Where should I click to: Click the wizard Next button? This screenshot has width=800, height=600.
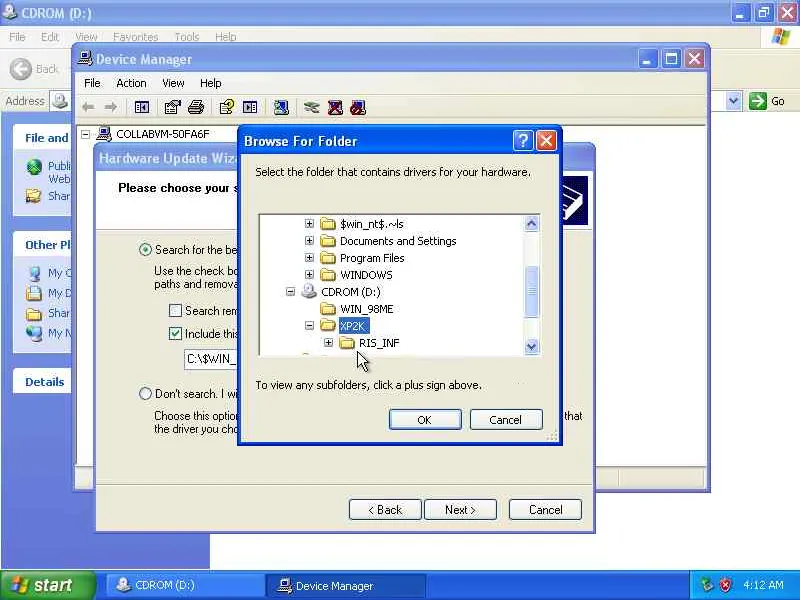pos(460,510)
